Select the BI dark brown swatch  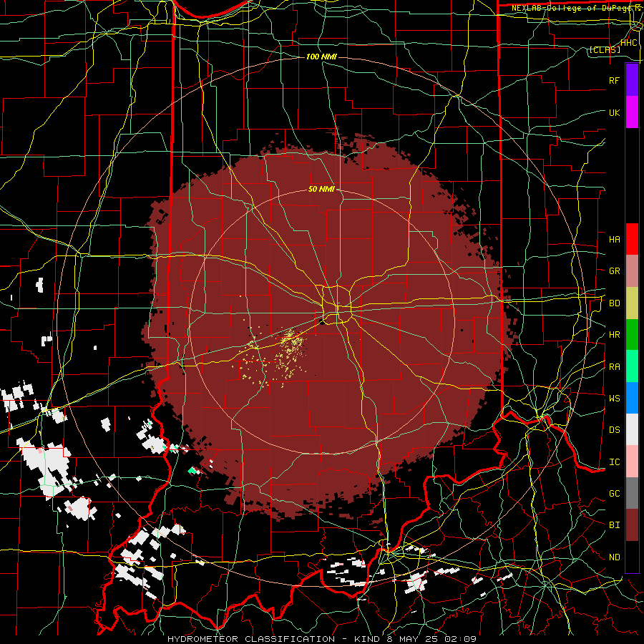[x=632, y=525]
